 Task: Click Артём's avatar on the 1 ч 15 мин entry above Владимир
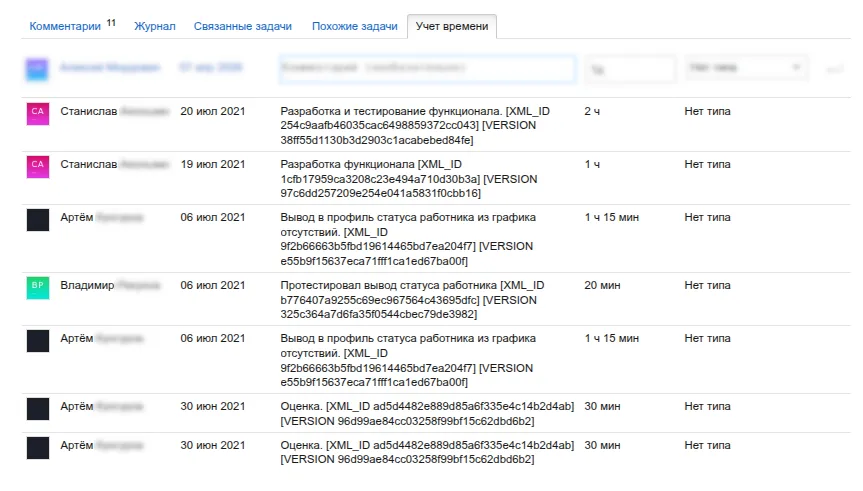coord(37,220)
